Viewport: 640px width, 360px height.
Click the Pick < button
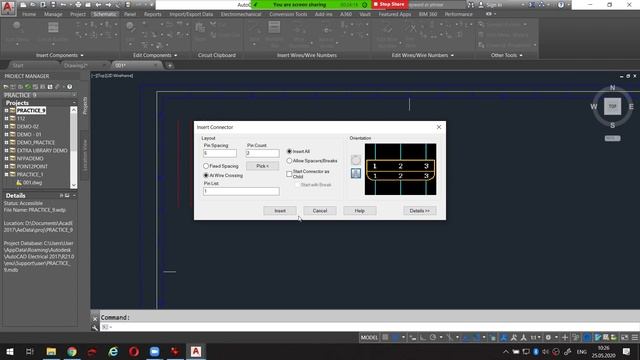(262, 166)
